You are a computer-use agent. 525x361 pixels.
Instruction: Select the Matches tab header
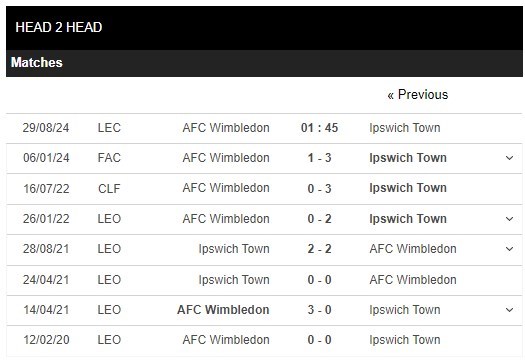coord(37,63)
